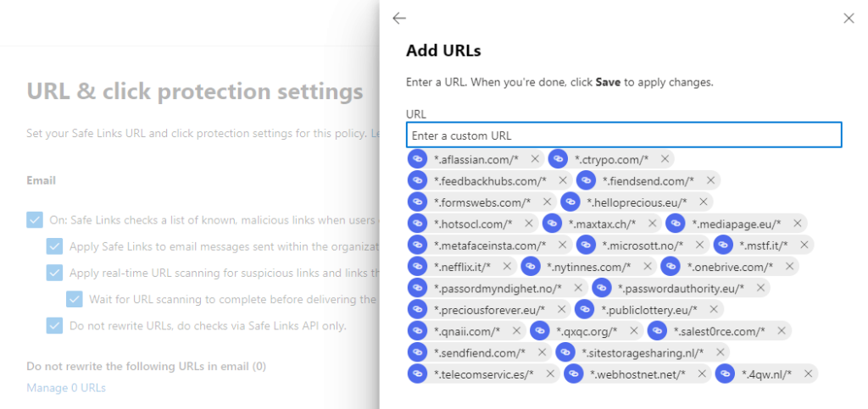Screen dimensions: 868x409
Task: Delete the *.webhostnet.net/* URL chip
Action: click(x=702, y=374)
